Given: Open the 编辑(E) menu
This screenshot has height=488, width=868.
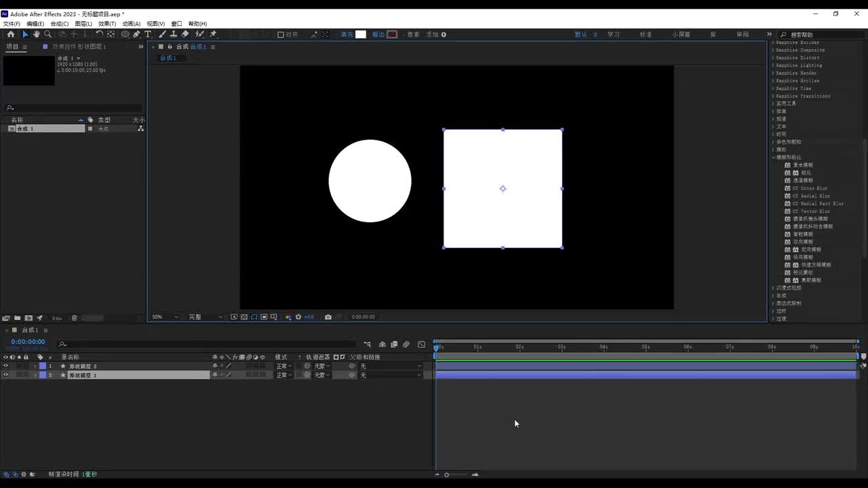Looking at the screenshot, I should [x=35, y=24].
